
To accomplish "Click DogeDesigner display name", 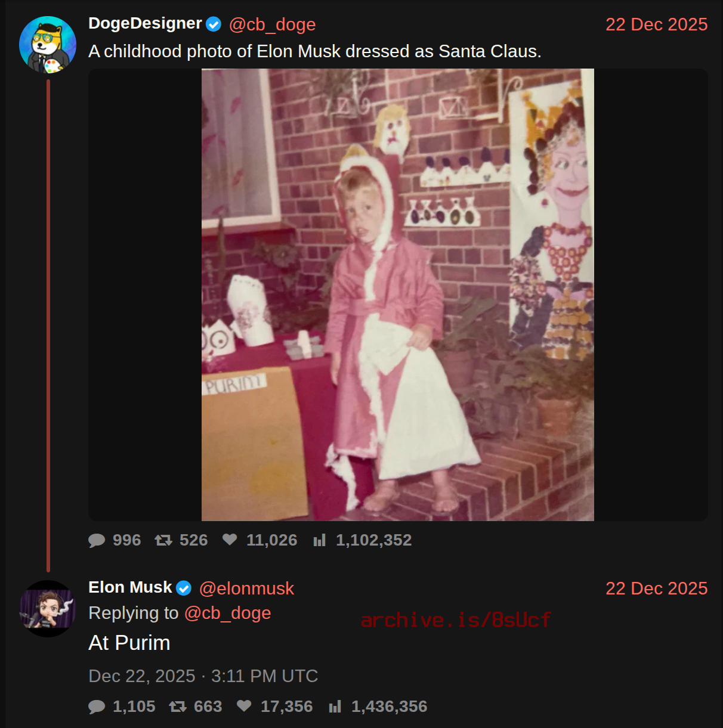I will [x=145, y=23].
